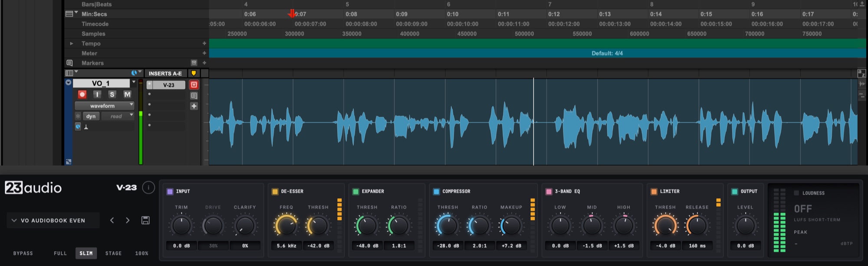Select the Samples ruler label

(93, 33)
